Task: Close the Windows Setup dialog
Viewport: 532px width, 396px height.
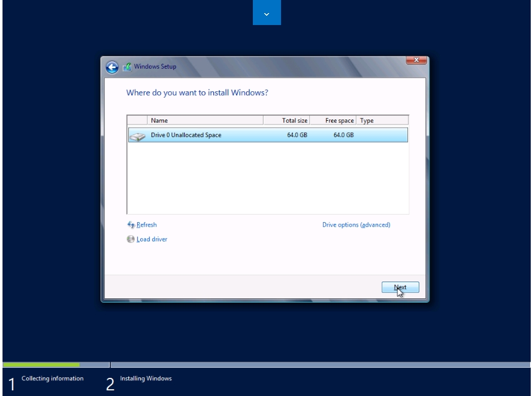Action: 416,60
